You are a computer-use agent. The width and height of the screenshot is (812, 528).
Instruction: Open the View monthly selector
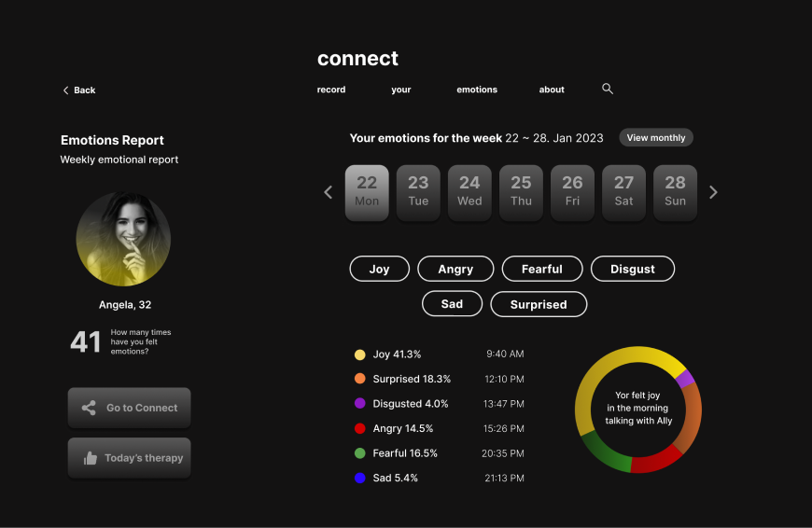655,138
